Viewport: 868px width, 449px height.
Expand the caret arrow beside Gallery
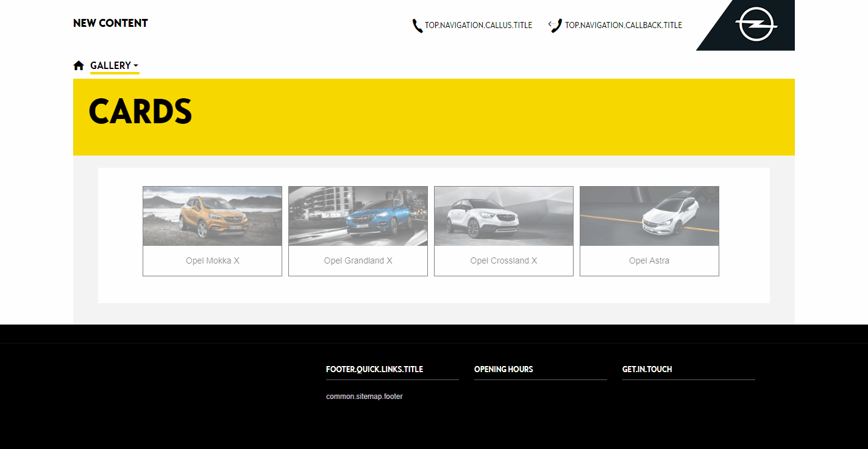click(136, 66)
